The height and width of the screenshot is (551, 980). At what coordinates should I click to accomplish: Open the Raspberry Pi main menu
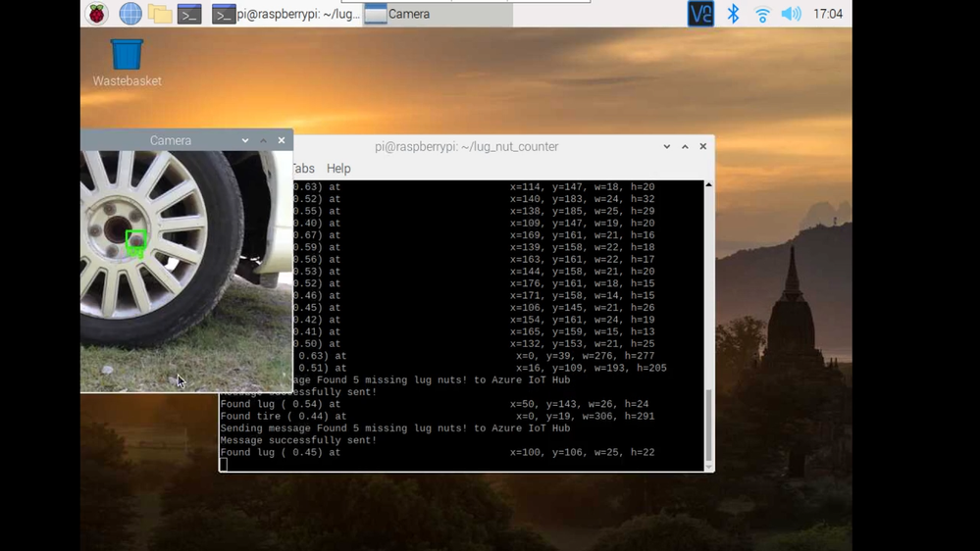[97, 14]
